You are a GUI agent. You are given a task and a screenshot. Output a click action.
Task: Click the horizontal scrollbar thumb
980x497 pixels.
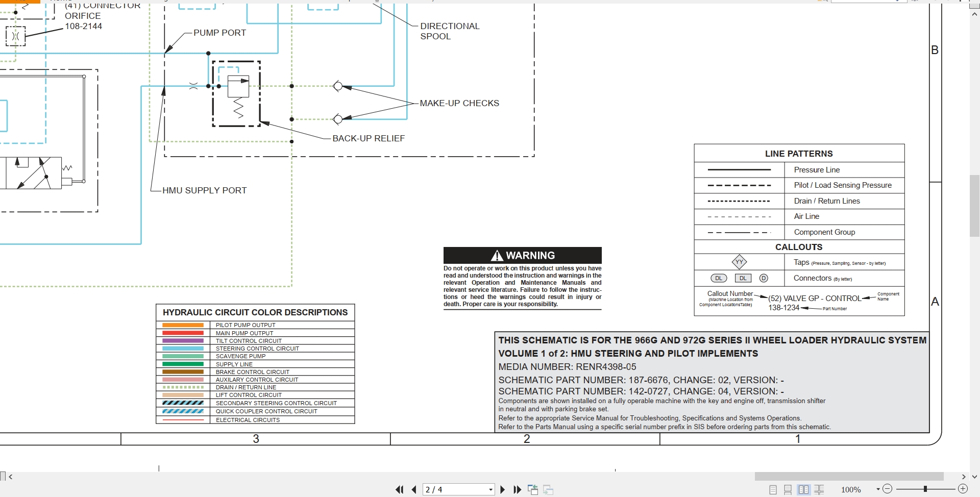point(849,477)
